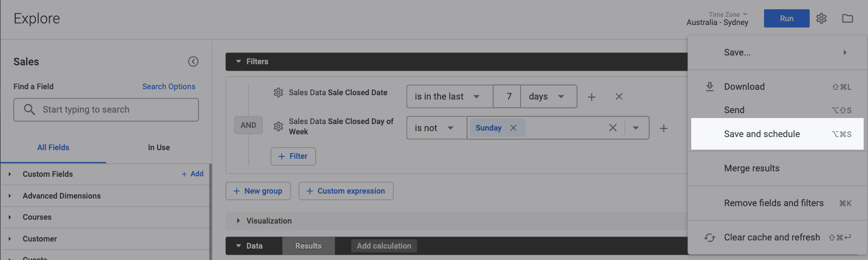Viewport: 868px width, 260px height.
Task: Open the 'is not' condition dropdown
Action: point(437,128)
